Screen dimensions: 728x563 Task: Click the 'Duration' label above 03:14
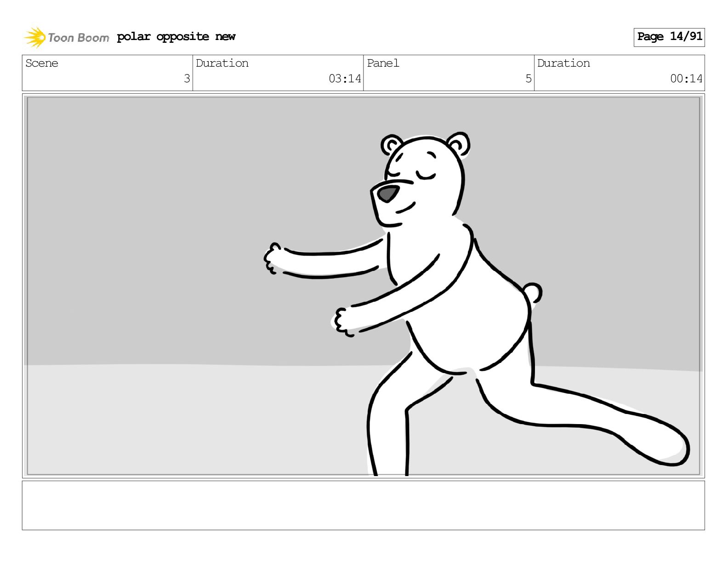pos(222,63)
